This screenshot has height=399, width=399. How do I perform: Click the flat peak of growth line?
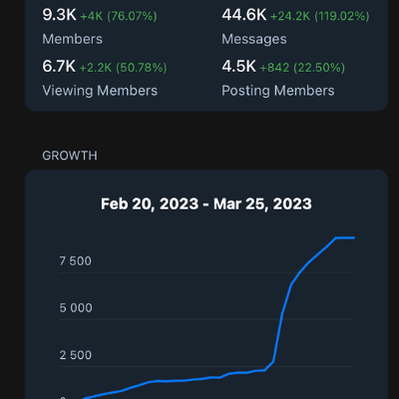tap(345, 238)
